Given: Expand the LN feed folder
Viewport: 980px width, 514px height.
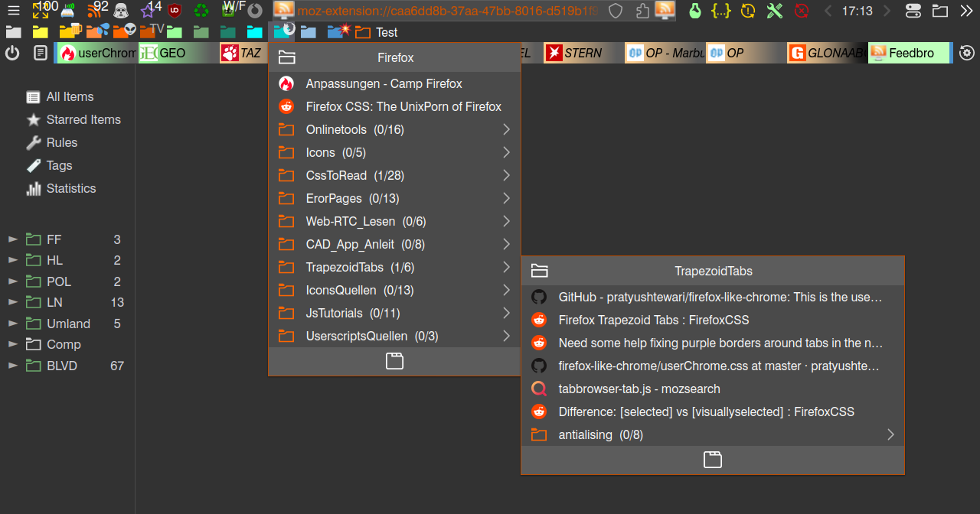Looking at the screenshot, I should (12, 302).
